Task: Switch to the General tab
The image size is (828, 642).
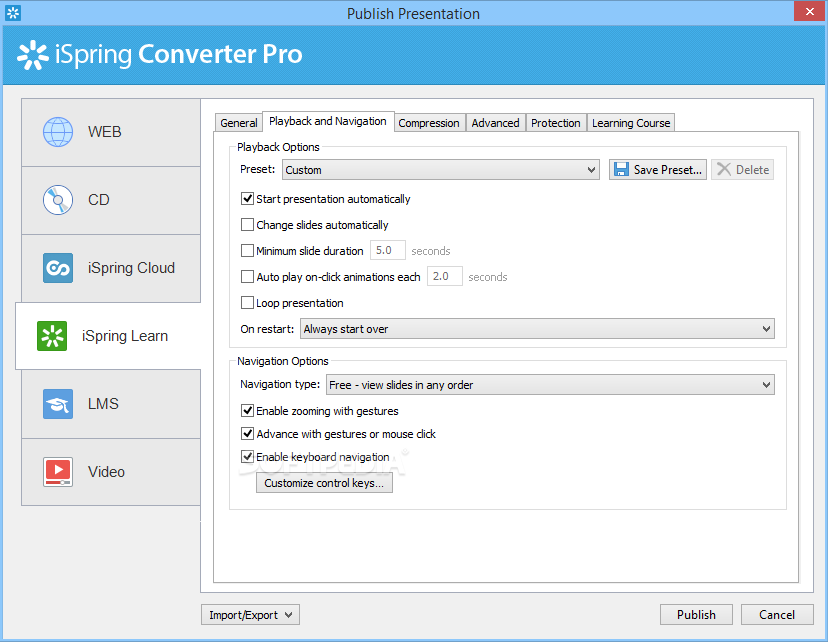Action: tap(239, 123)
